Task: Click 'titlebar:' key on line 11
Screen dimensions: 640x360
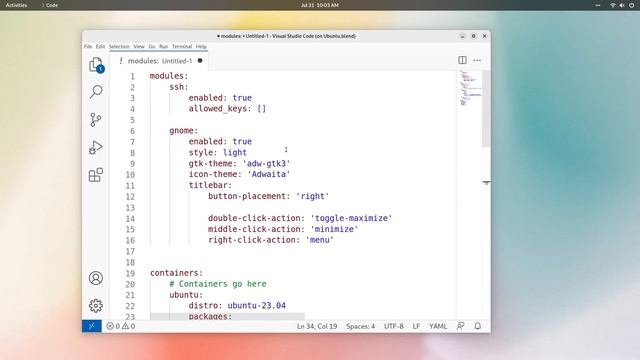Action: [210, 185]
